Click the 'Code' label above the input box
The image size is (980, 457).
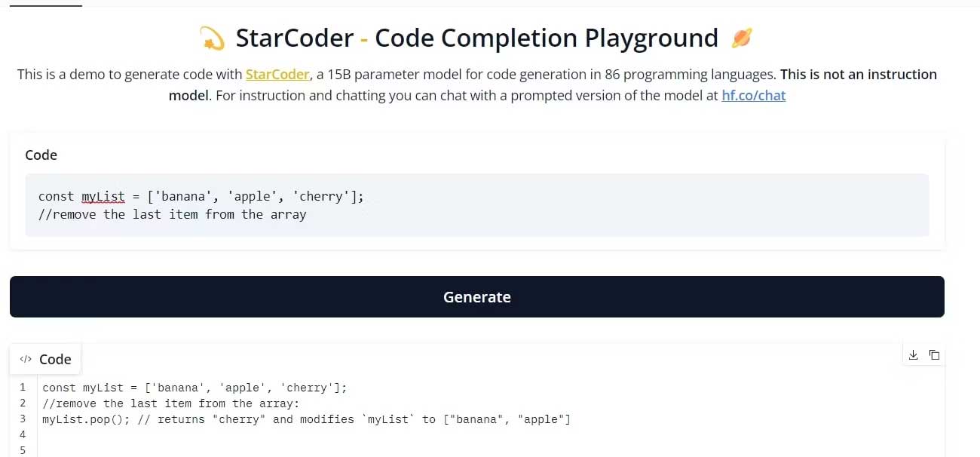(x=41, y=155)
